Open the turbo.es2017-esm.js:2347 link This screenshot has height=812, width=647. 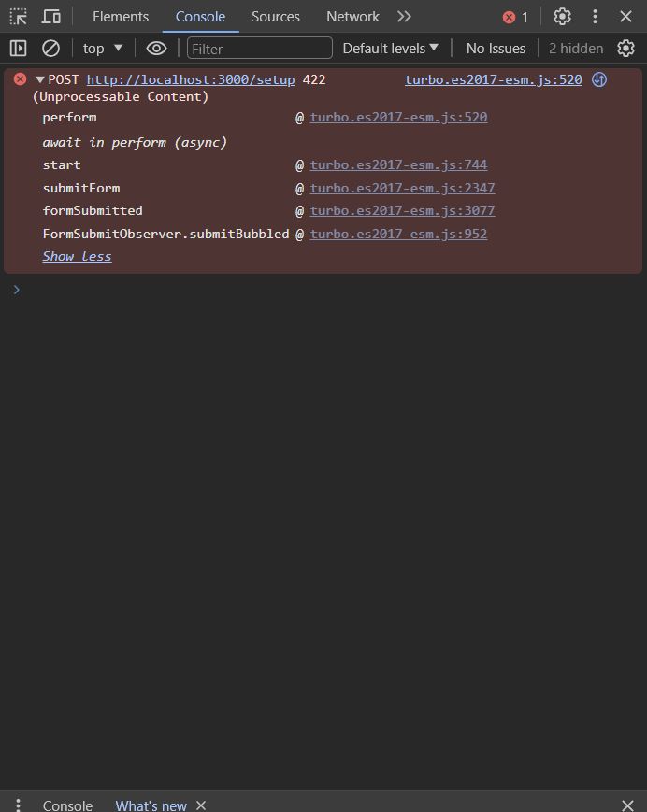(402, 188)
